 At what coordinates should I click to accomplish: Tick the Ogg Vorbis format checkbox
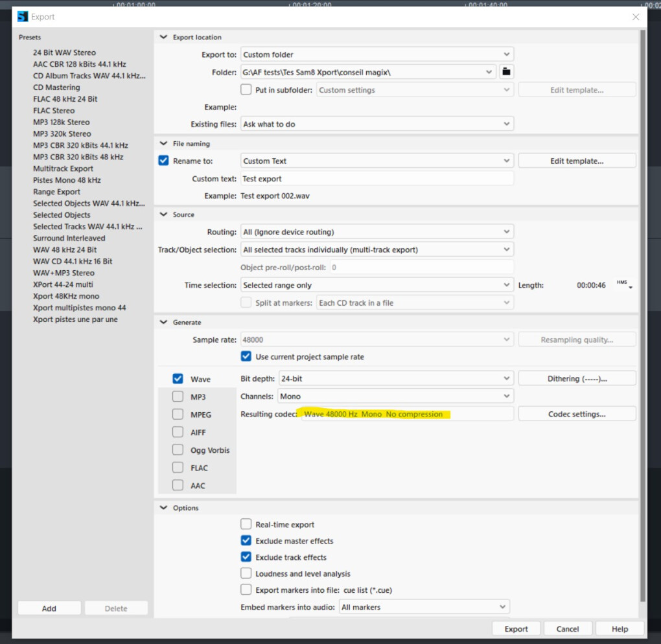[178, 450]
